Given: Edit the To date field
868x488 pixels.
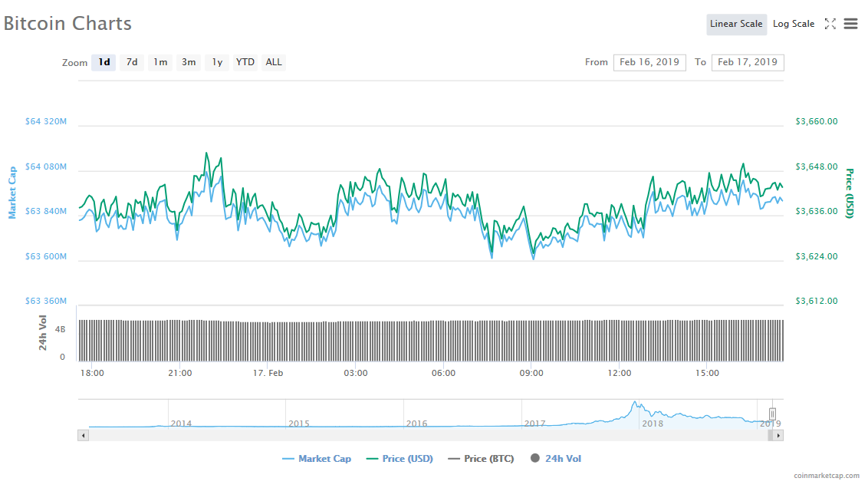Looking at the screenshot, I should 748,62.
